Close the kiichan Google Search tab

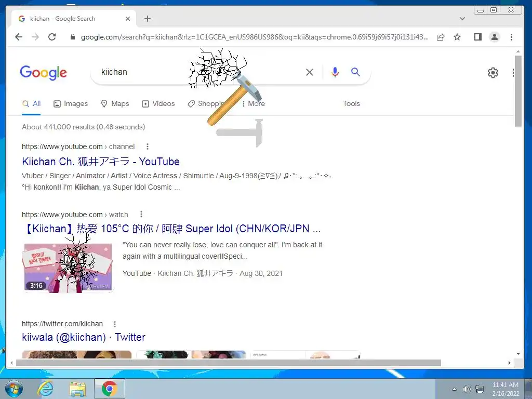(128, 19)
